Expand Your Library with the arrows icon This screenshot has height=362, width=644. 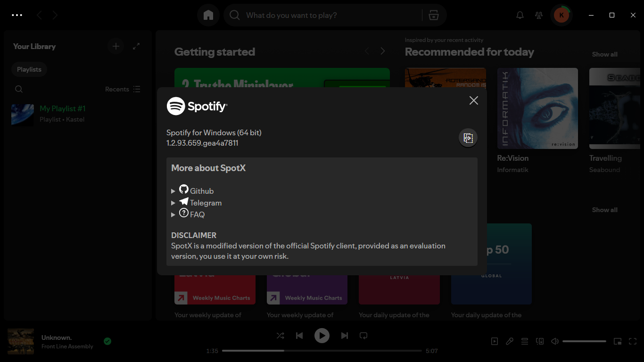click(x=136, y=46)
